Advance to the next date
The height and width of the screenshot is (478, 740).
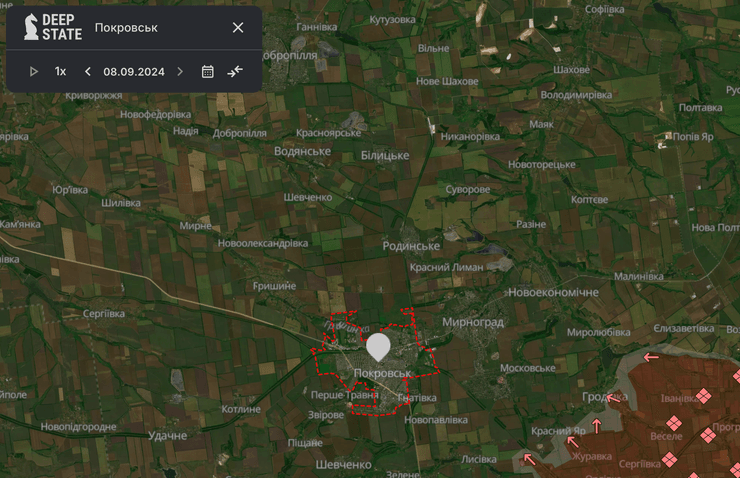tap(180, 71)
